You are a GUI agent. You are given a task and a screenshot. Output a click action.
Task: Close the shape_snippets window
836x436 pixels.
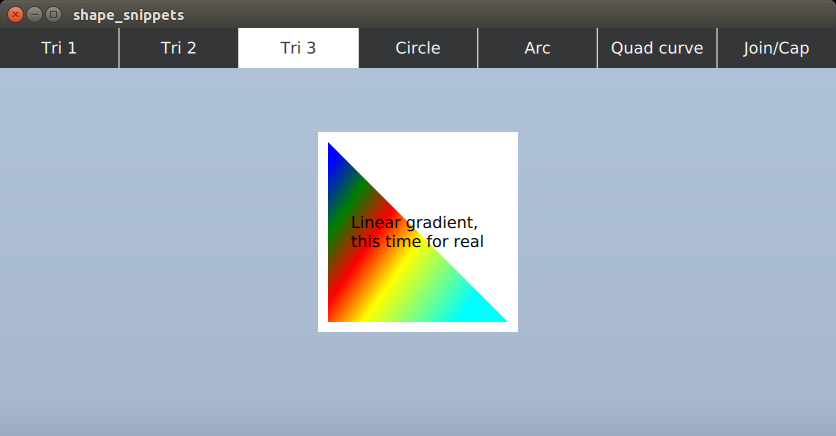tap(15, 14)
